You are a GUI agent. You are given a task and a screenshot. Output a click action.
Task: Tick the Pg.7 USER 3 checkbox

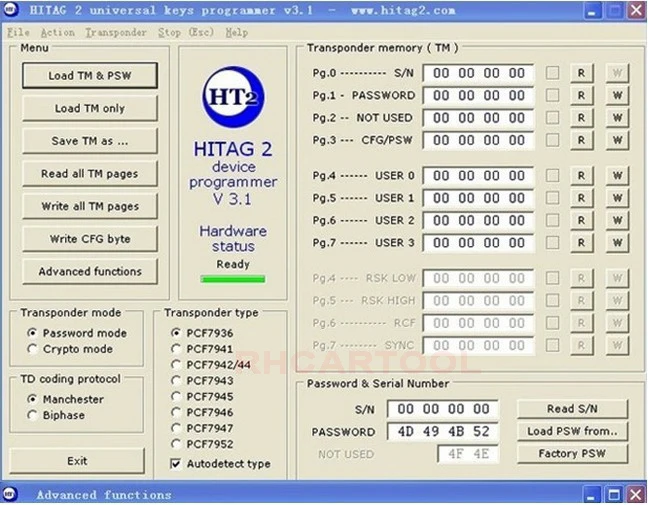click(553, 243)
